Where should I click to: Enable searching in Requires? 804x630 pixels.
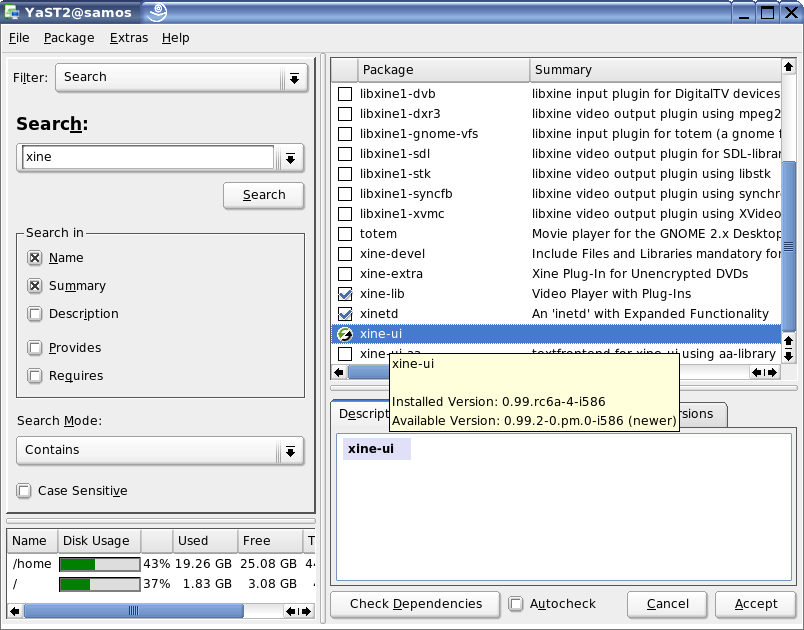click(35, 376)
